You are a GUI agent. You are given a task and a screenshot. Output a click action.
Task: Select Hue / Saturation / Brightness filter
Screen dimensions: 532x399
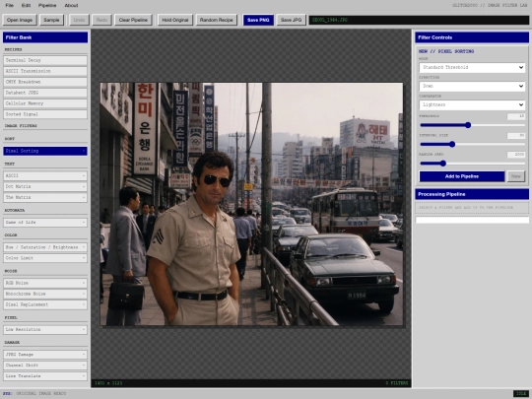click(x=45, y=247)
